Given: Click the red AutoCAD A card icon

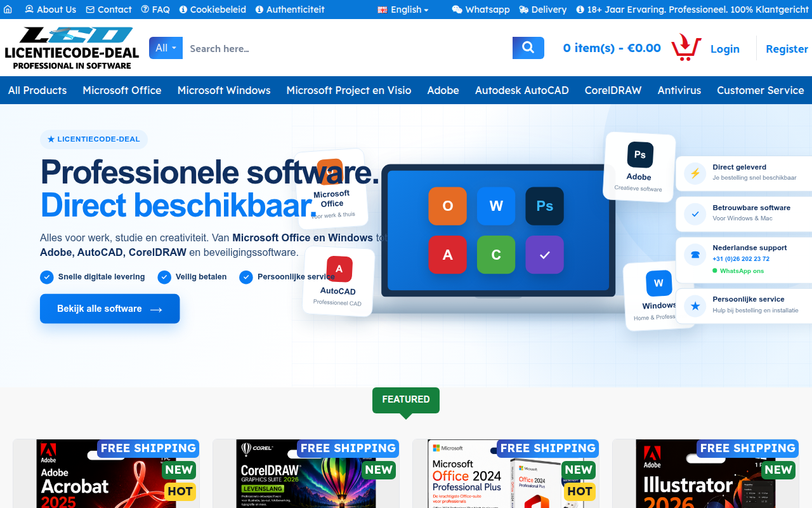Looking at the screenshot, I should pos(339,269).
